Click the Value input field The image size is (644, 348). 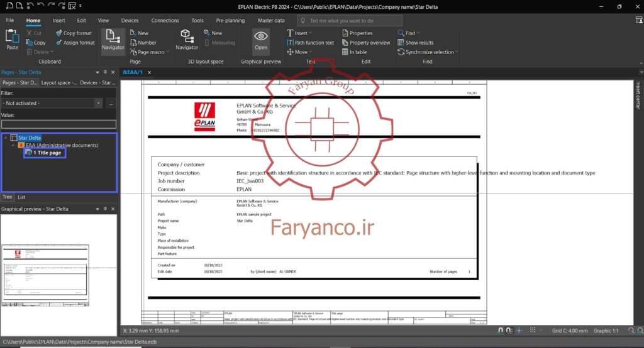[x=58, y=124]
